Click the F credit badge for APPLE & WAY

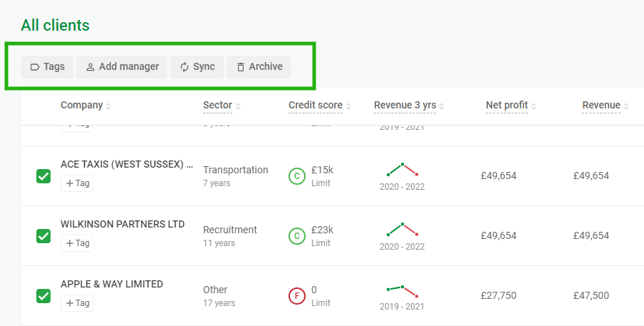click(x=297, y=296)
